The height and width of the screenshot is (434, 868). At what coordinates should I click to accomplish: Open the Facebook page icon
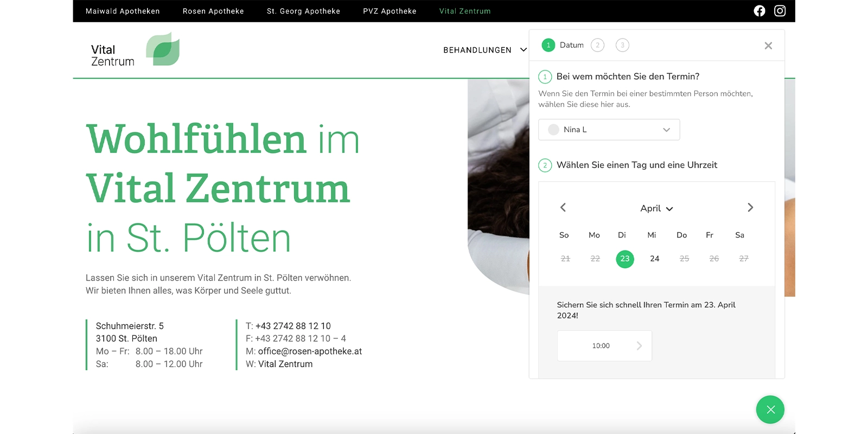click(759, 11)
